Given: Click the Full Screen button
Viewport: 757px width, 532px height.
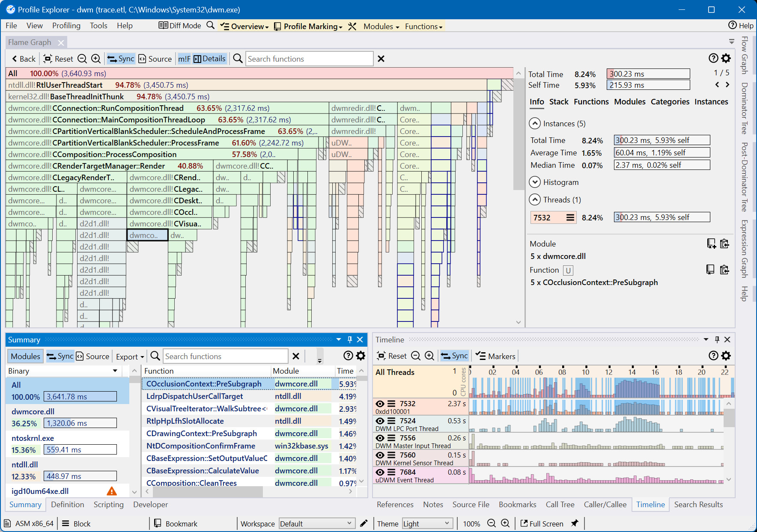Looking at the screenshot, I should pos(542,523).
